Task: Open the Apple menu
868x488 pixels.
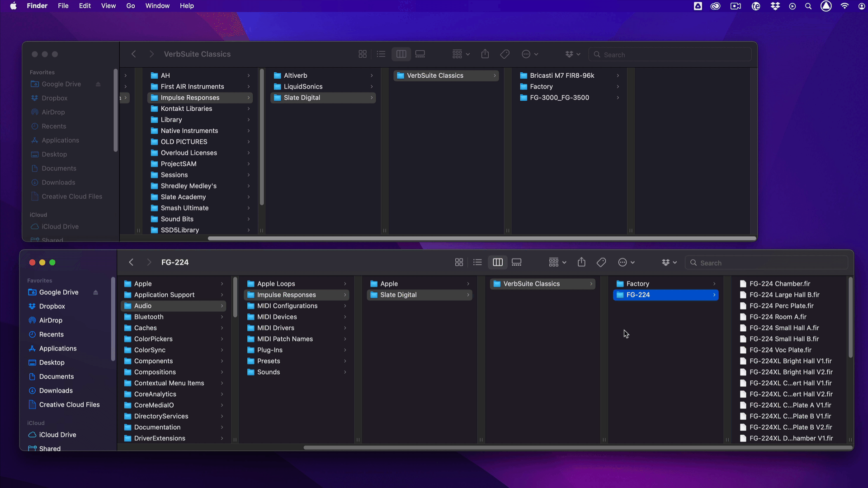Action: click(x=13, y=6)
